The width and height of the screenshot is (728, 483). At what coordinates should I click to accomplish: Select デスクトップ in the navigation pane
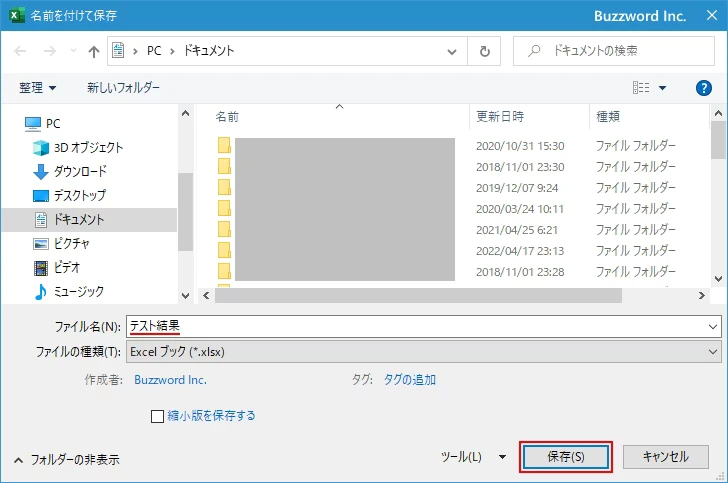(70, 196)
